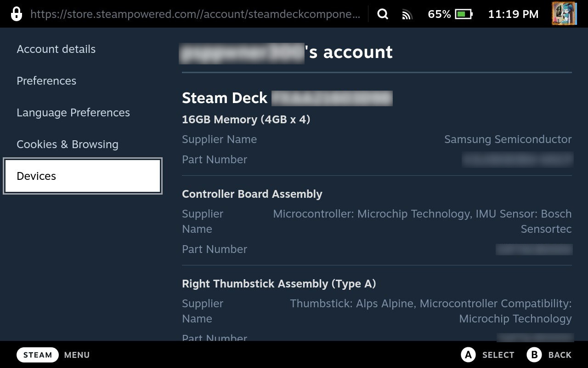Click Part Number label under 16GB Memory
This screenshot has width=588, height=368.
point(215,160)
